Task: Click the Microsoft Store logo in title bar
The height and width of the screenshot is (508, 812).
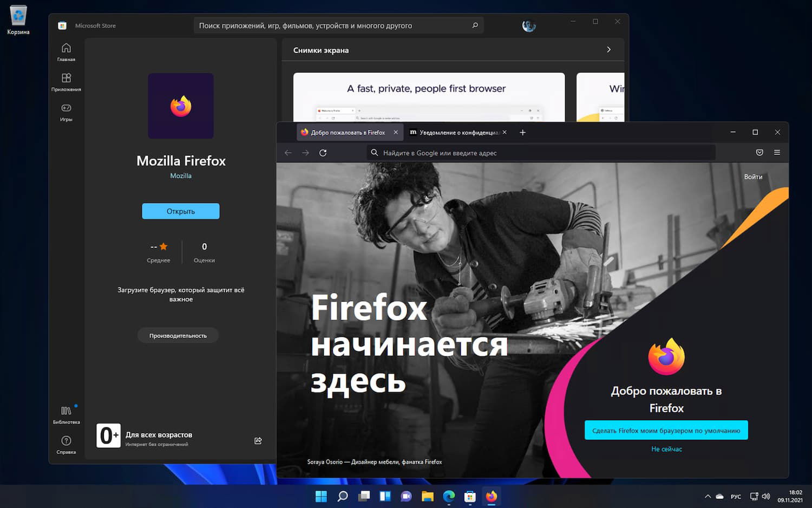Action: [62, 25]
